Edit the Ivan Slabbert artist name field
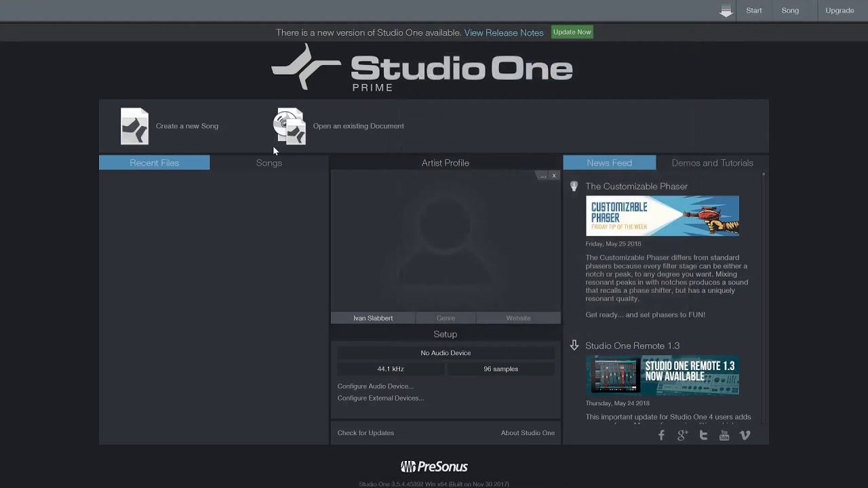Image resolution: width=868 pixels, height=488 pixels. coord(373,318)
